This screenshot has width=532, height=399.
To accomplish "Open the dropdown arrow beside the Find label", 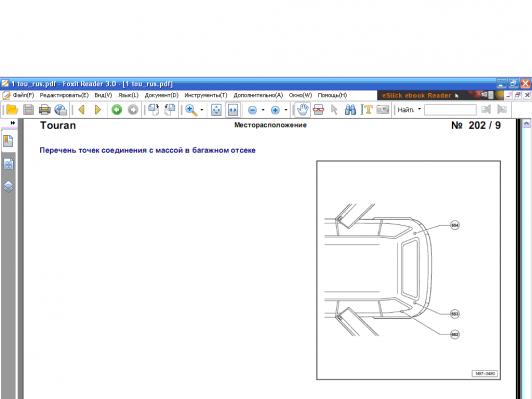I will click(x=420, y=109).
